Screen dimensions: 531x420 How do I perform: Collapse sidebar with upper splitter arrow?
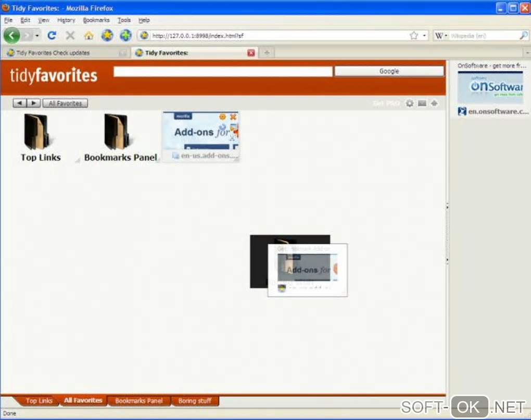click(447, 207)
